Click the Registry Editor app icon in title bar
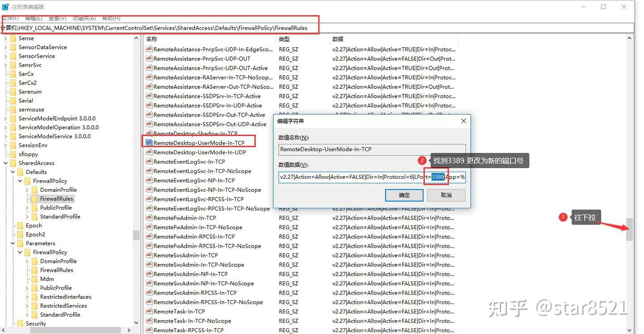 pyautogui.click(x=5, y=7)
